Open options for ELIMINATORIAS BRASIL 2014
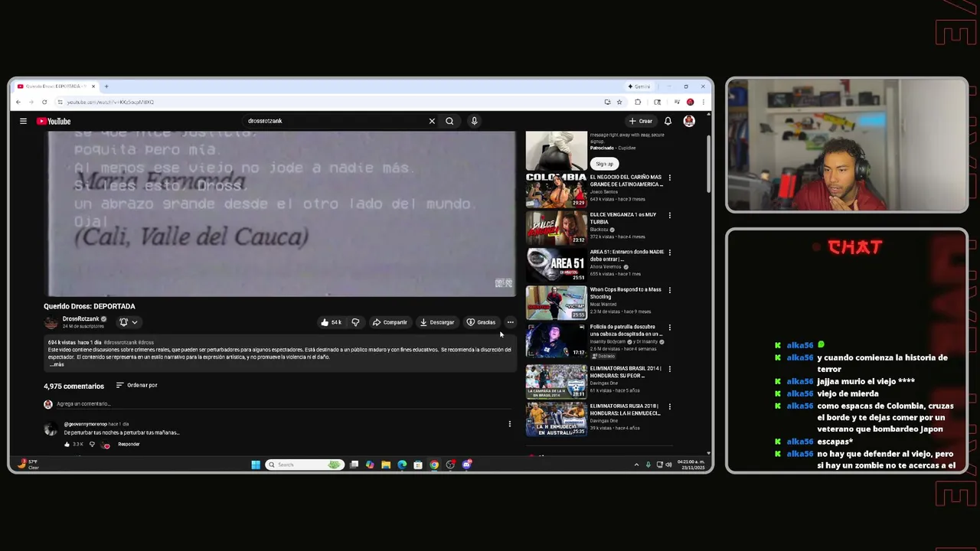The width and height of the screenshot is (980, 551). (x=670, y=369)
